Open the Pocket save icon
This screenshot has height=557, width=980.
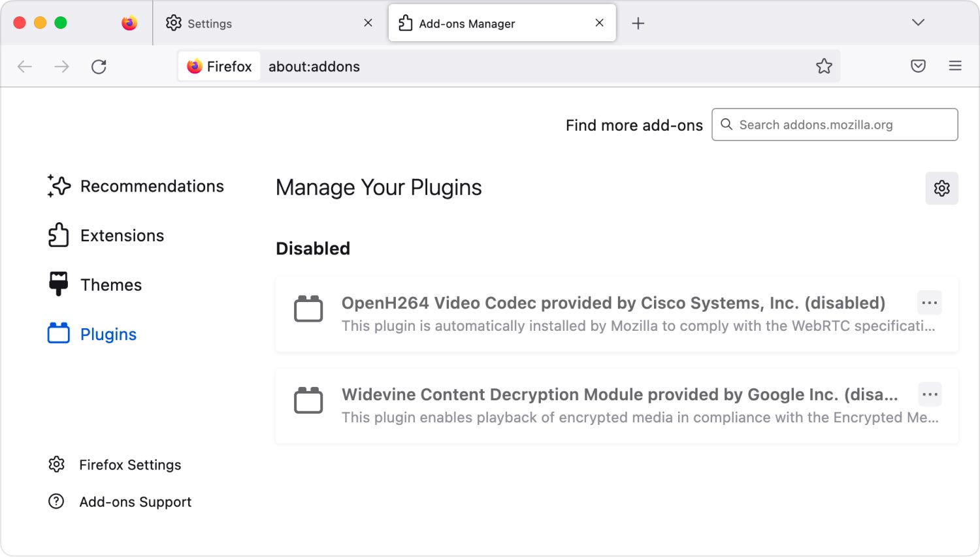[x=918, y=66]
